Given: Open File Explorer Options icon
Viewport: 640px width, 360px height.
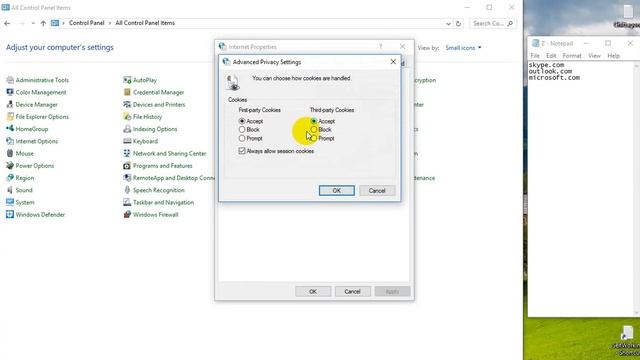Looking at the screenshot, I should pos(10,117).
